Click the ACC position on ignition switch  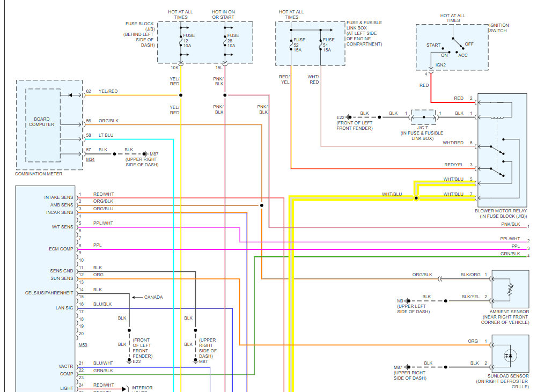[x=462, y=55]
